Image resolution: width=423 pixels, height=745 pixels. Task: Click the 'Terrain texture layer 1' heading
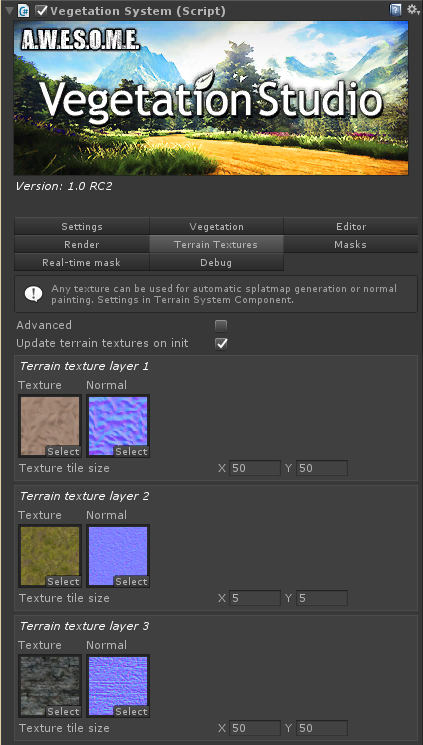pyautogui.click(x=84, y=366)
